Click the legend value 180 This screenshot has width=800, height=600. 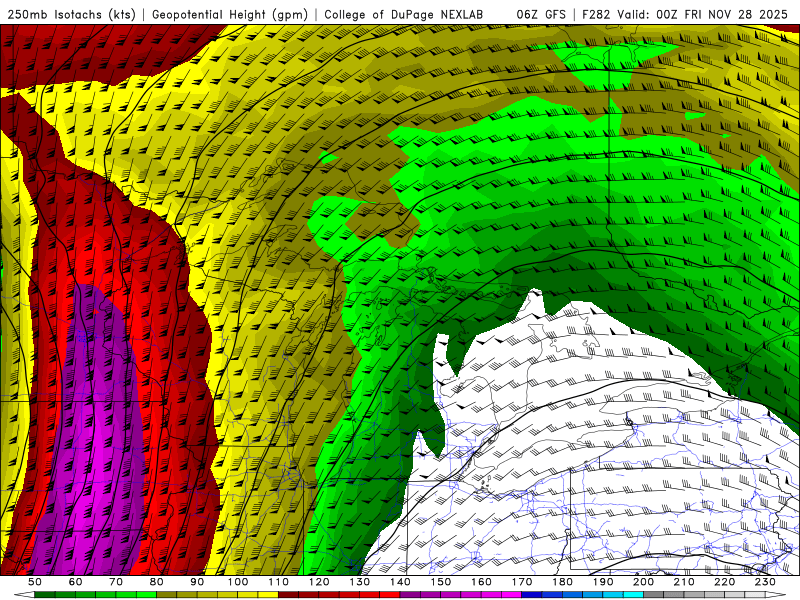tap(562, 582)
